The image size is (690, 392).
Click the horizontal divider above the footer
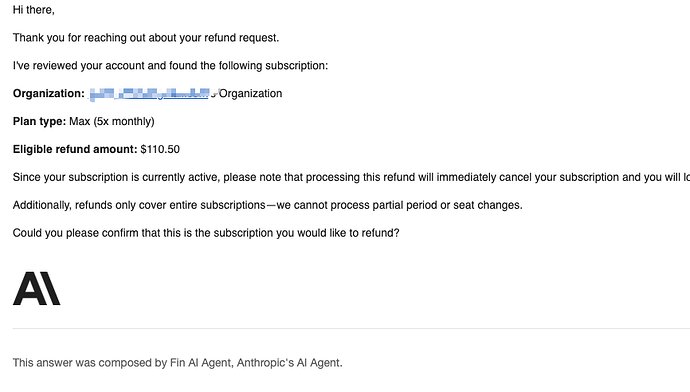pos(351,328)
